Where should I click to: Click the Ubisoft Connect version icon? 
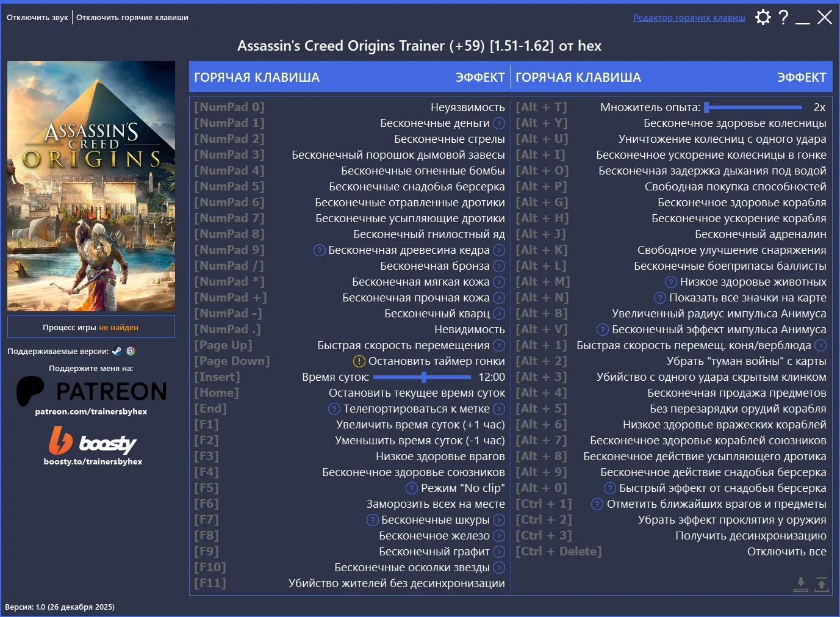(x=131, y=350)
